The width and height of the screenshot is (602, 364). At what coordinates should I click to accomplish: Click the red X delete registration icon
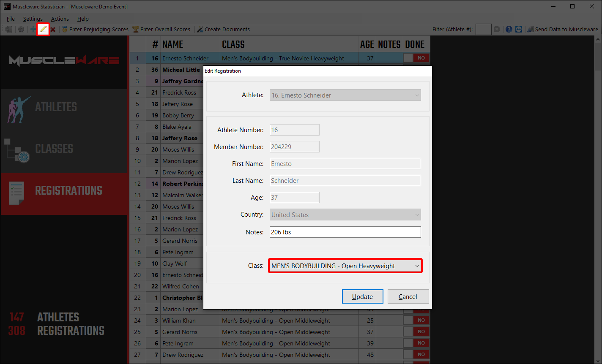point(53,29)
